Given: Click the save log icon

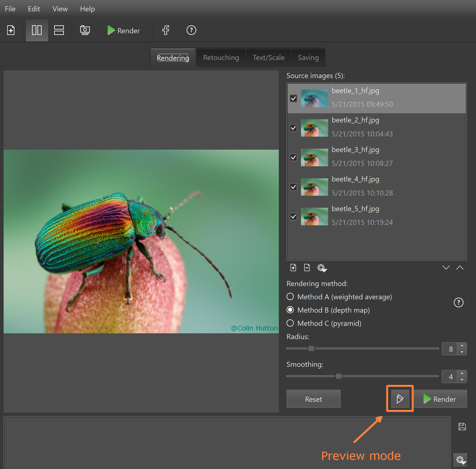Looking at the screenshot, I should tap(462, 426).
